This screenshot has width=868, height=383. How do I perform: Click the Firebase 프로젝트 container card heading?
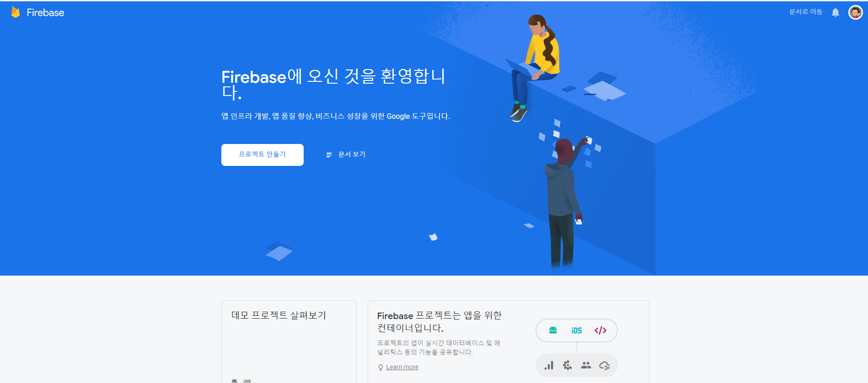(439, 322)
